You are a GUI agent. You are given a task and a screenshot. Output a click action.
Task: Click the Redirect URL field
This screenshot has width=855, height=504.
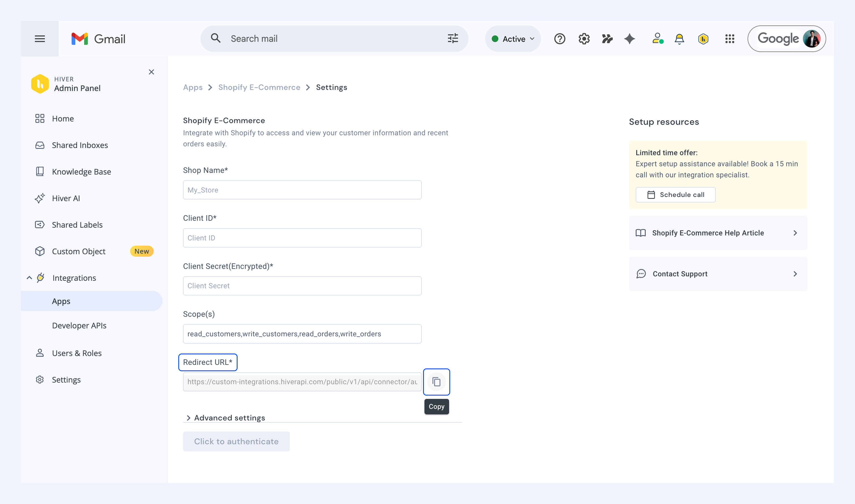point(302,382)
